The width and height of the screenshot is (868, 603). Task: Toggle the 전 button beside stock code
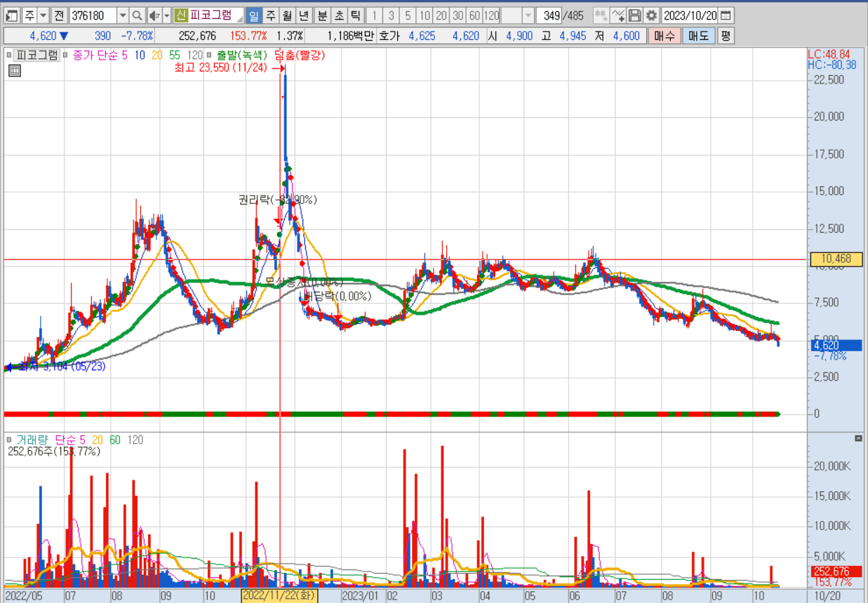click(x=60, y=15)
